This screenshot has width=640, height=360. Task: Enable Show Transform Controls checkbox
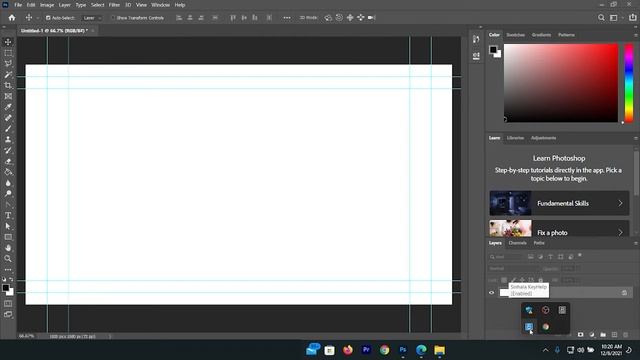[113, 18]
